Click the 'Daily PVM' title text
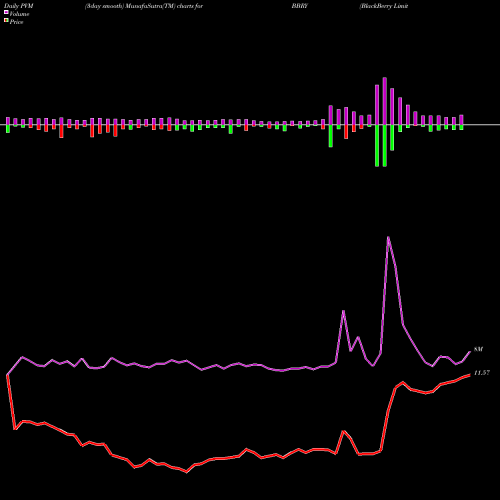 coord(19,6)
